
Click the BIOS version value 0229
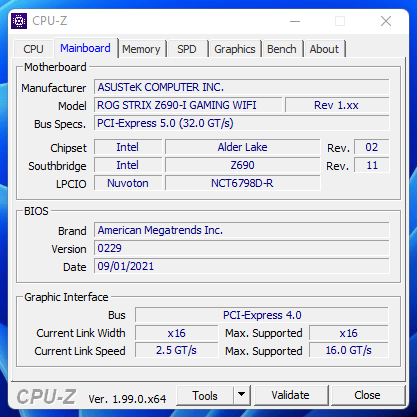click(x=242, y=248)
